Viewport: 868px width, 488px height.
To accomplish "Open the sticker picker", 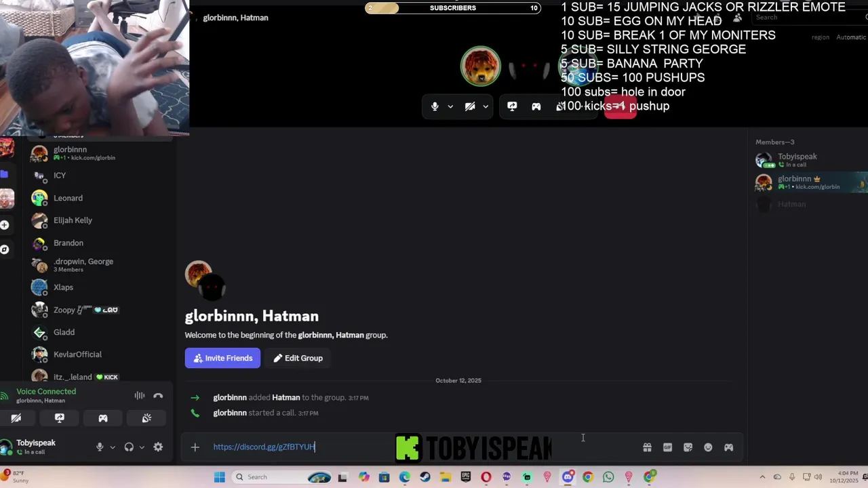I will [x=688, y=447].
